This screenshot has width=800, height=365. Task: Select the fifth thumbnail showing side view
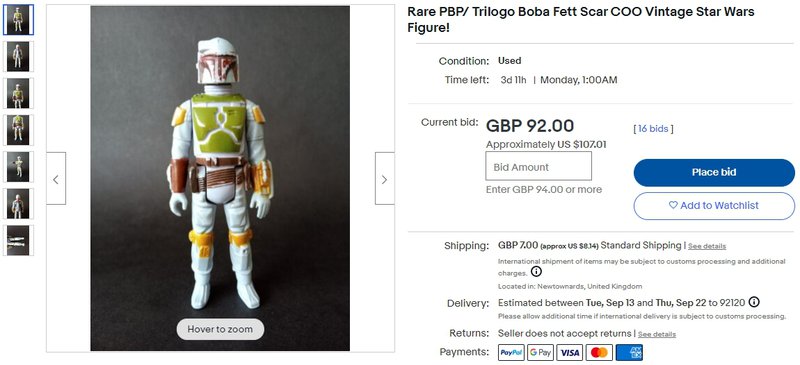[x=18, y=167]
